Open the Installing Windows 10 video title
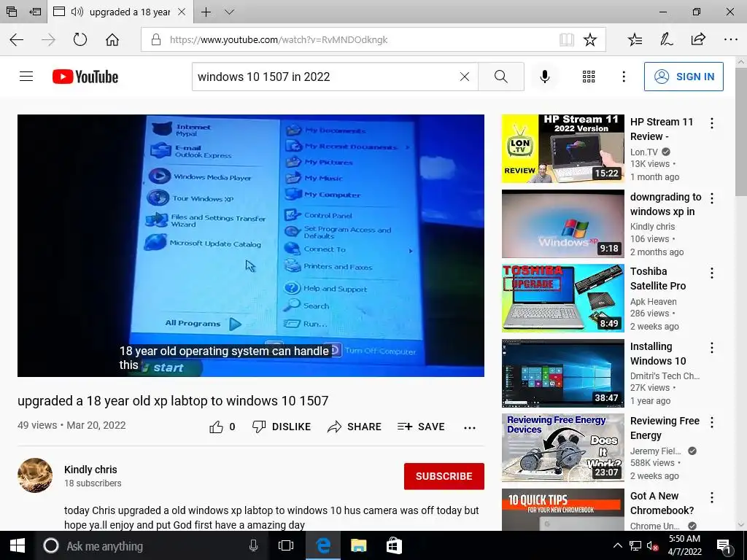The height and width of the screenshot is (560, 747). click(658, 354)
